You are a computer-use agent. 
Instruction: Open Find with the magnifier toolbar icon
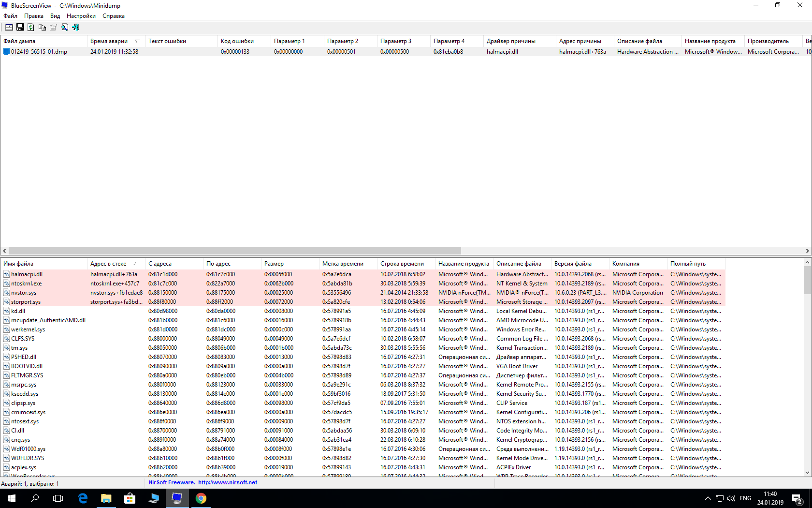65,28
